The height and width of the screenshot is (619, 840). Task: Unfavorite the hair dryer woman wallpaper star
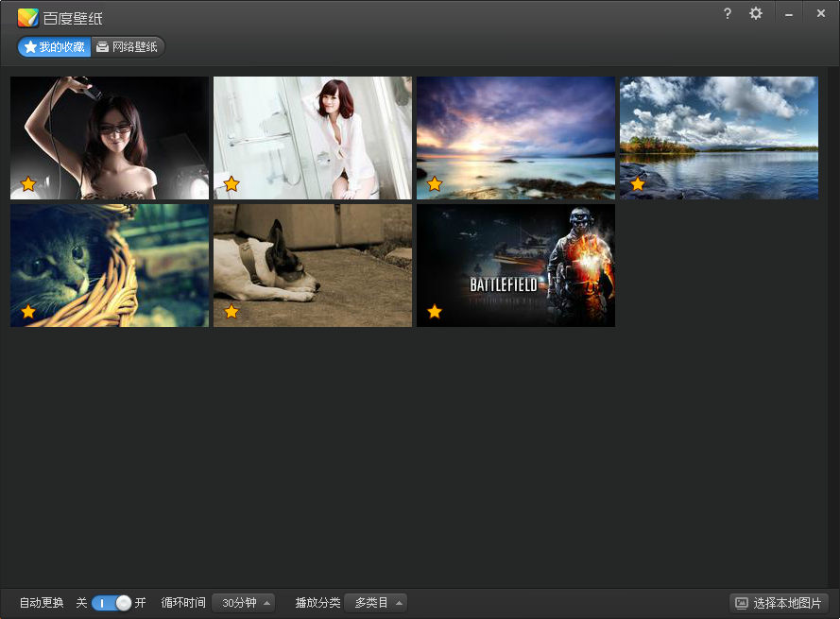tap(28, 184)
